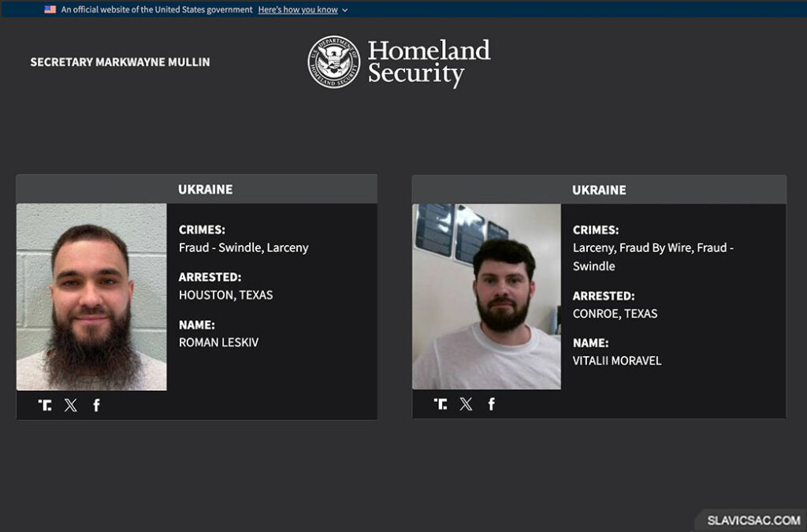Select the Secretary Markwayne Mullin heading
Image resolution: width=807 pixels, height=532 pixels.
(120, 61)
